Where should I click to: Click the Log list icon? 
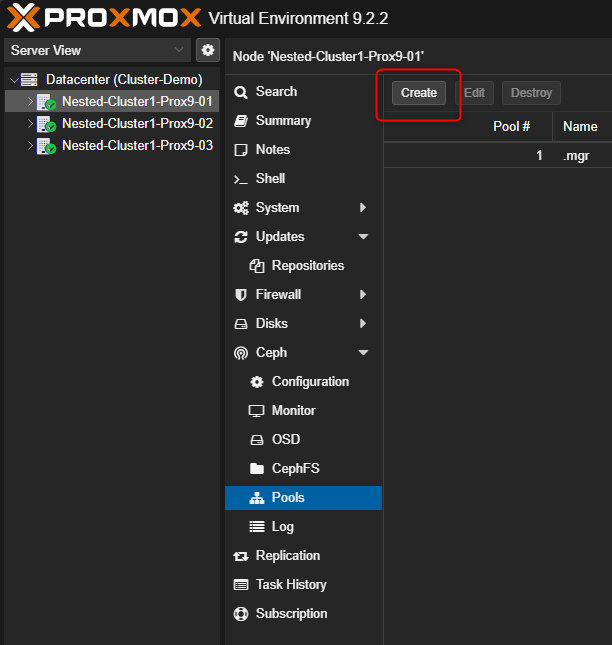pyautogui.click(x=257, y=527)
